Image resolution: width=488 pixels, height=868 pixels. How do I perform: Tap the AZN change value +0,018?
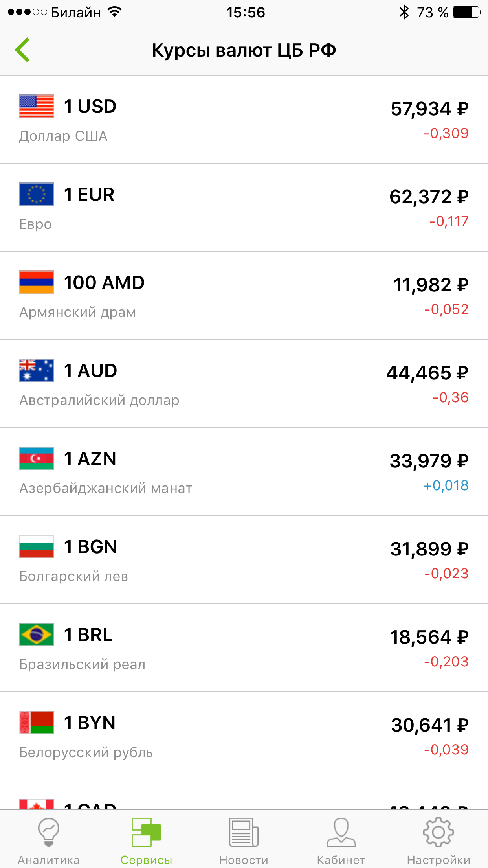coord(446,486)
